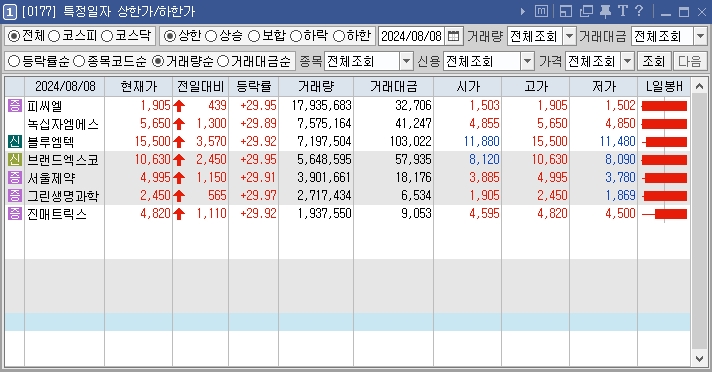This screenshot has width=712, height=372.
Task: Click the daily candle bar for 피씨엘
Action: pyautogui.click(x=664, y=106)
